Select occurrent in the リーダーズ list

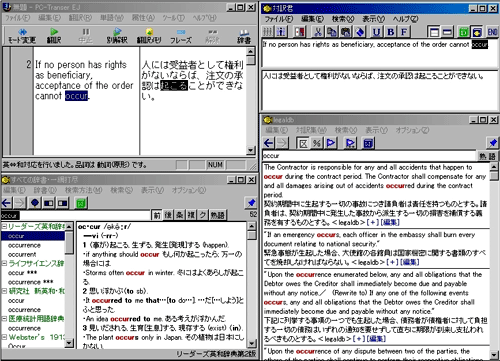coord(22,254)
